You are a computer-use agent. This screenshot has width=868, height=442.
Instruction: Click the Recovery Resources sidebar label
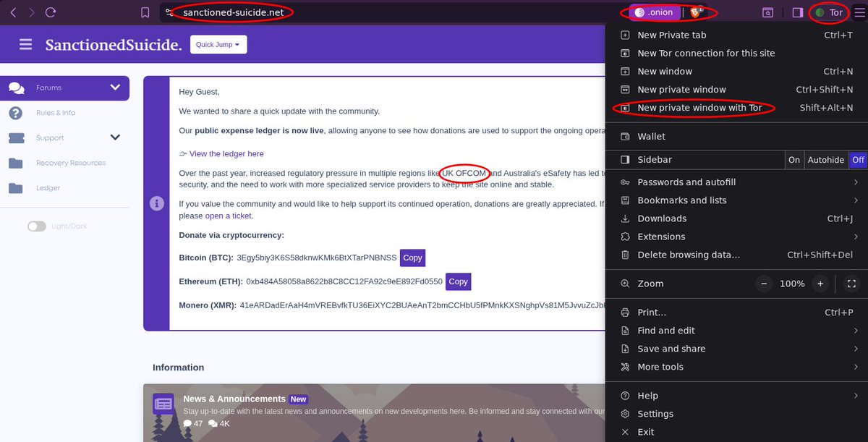(x=71, y=163)
